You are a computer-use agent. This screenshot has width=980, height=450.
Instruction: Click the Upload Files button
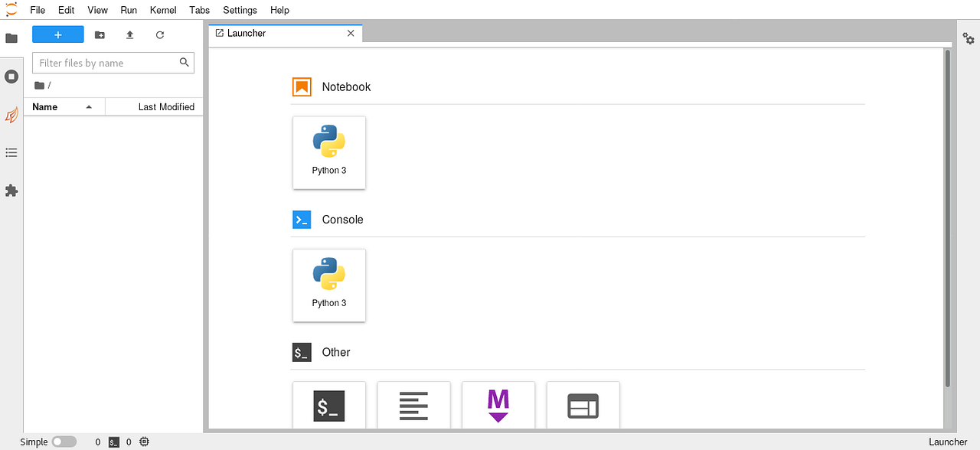129,34
